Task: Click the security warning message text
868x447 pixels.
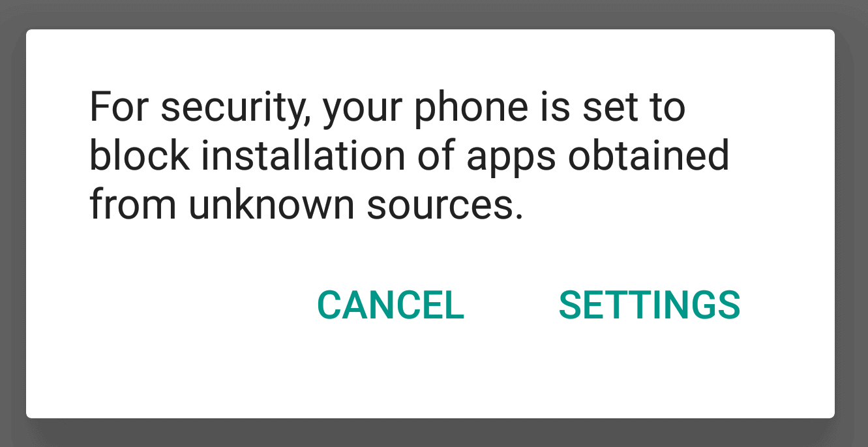Action: 410,157
